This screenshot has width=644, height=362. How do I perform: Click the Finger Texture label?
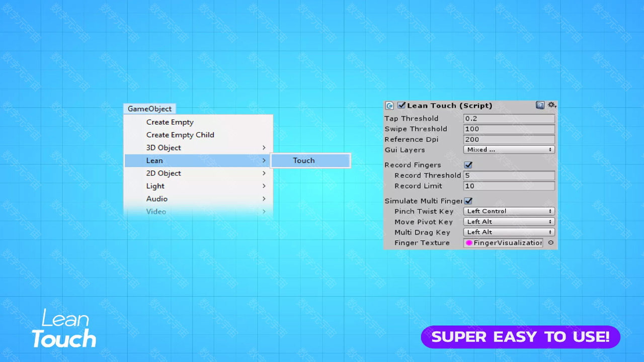[x=422, y=243]
